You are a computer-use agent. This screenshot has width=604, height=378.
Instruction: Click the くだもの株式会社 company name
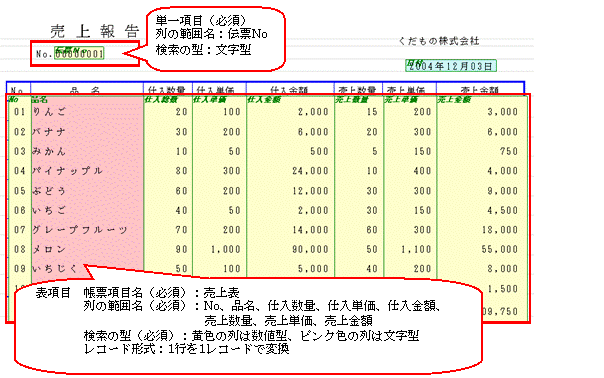(x=438, y=41)
